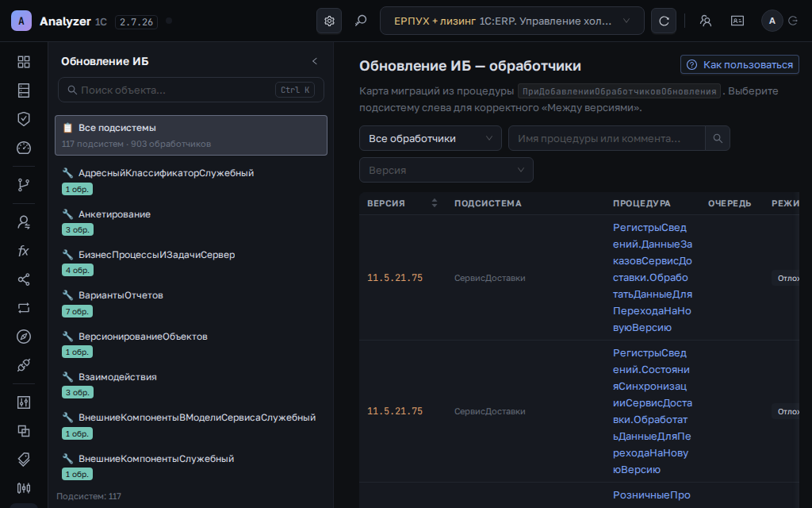
Task: Open the sliders settings icon in sidebar
Action: (24, 402)
